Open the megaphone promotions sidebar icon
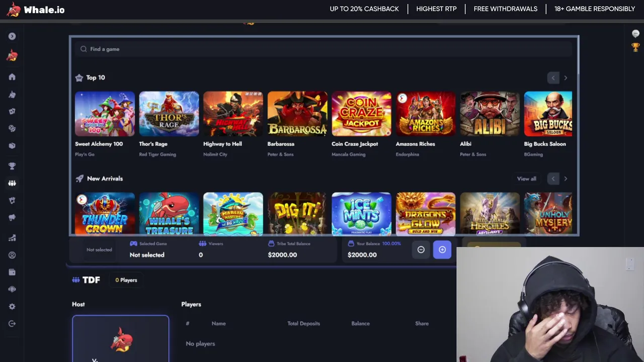The width and height of the screenshot is (644, 362). click(x=12, y=218)
